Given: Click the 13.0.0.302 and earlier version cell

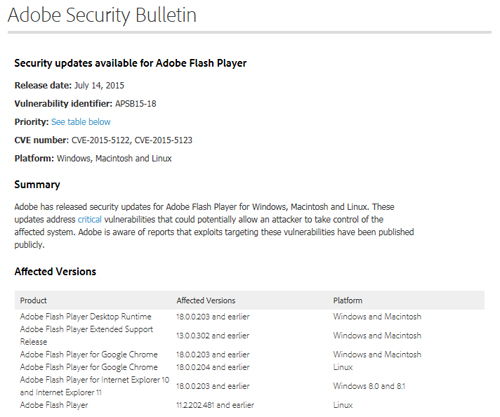Looking at the screenshot, I should pyautogui.click(x=213, y=336).
